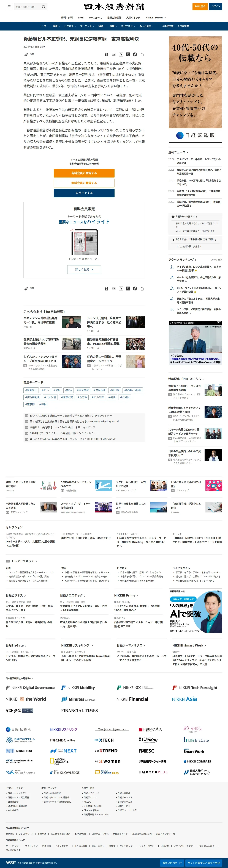Click the 詳しく見る button

click(84, 270)
